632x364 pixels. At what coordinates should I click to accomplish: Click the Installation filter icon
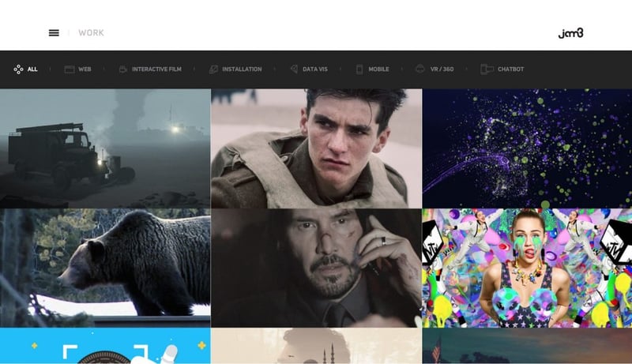pos(213,69)
